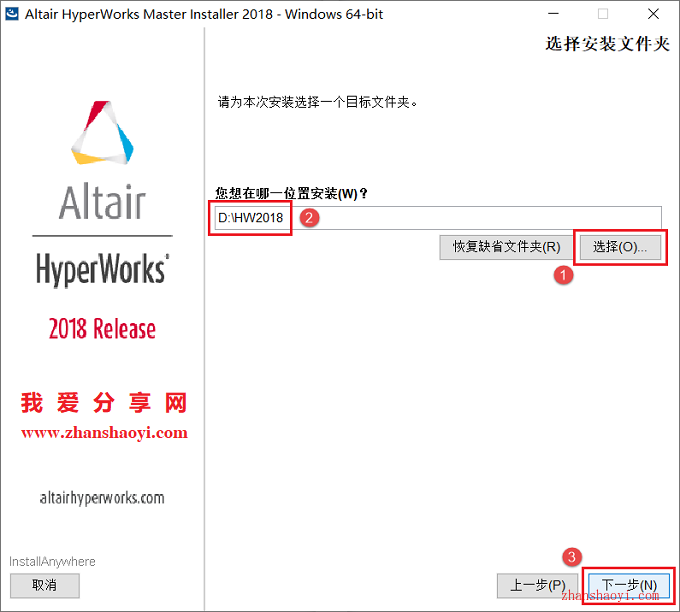Click the 您想在哪一位置安装(W)? label
The width and height of the screenshot is (680, 612).
pos(291,193)
